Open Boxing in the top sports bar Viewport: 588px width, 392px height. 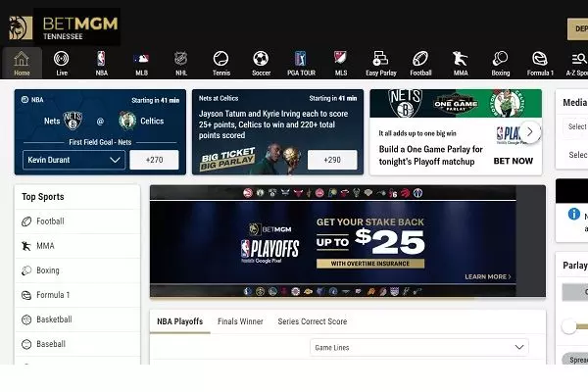click(501, 64)
